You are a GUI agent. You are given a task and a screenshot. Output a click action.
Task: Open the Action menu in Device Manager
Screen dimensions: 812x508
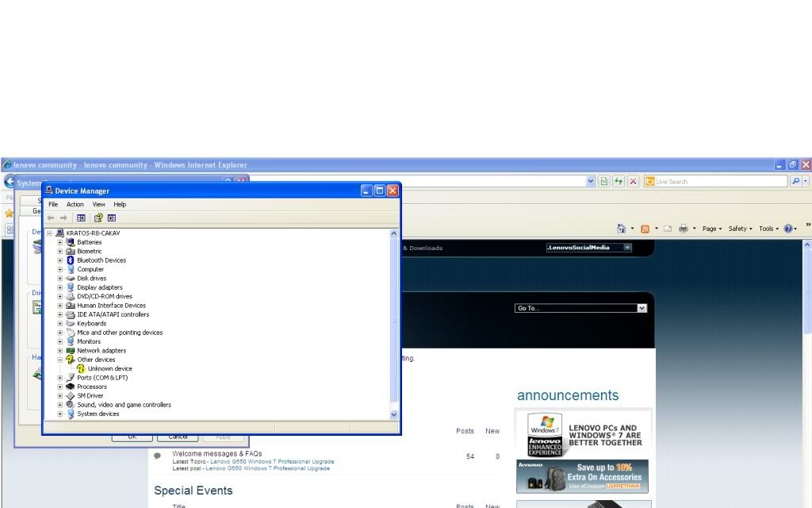75,204
